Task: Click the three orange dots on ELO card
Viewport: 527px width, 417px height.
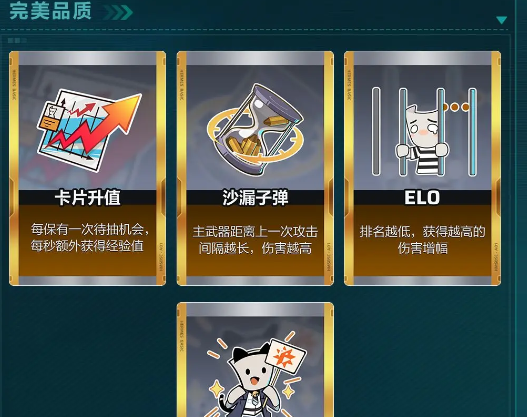Action: click(x=455, y=107)
